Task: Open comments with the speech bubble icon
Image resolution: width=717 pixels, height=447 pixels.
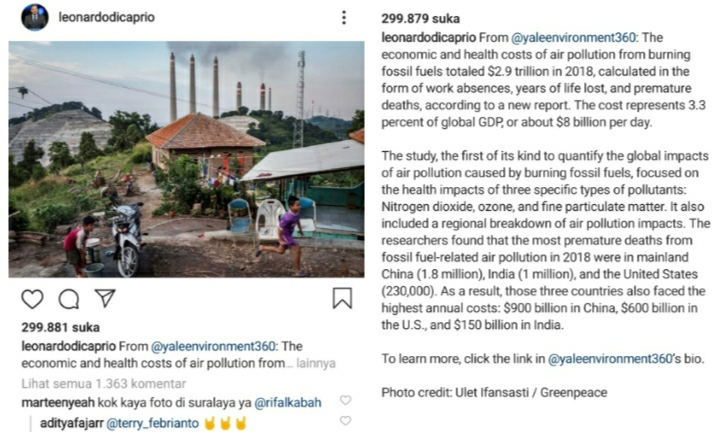Action: point(68,299)
